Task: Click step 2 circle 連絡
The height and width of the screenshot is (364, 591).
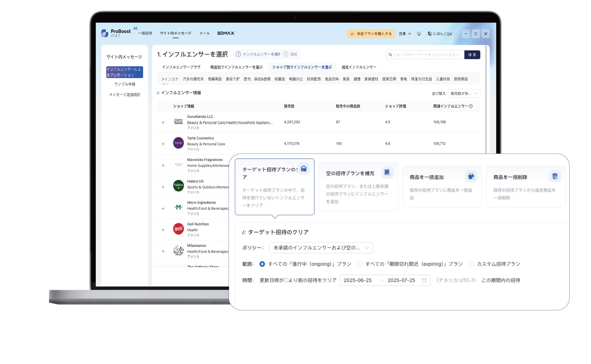Action: [285, 54]
